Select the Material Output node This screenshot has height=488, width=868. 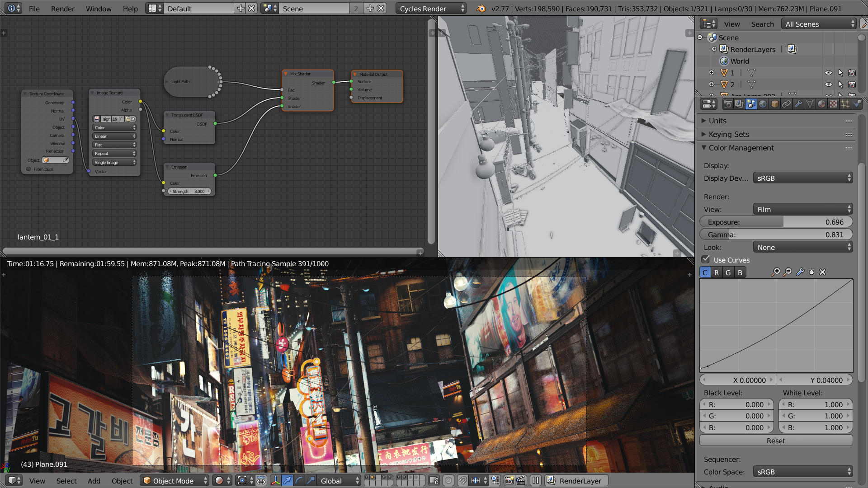point(374,74)
